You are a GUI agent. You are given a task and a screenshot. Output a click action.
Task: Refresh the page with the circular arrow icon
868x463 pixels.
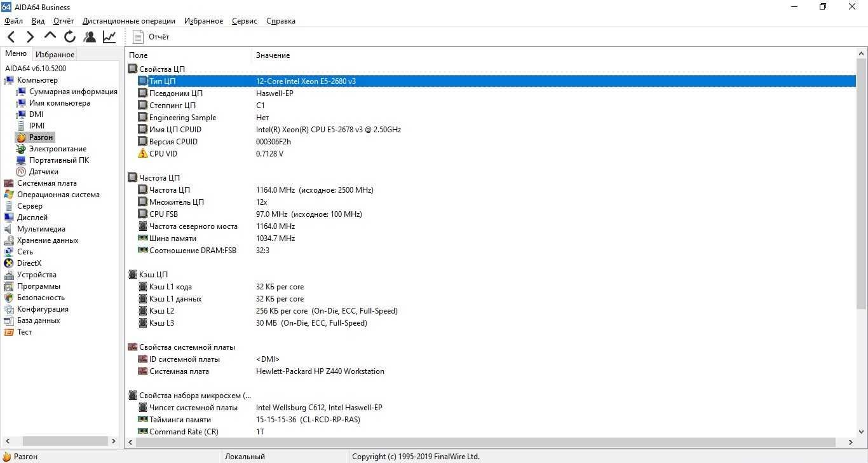point(70,37)
